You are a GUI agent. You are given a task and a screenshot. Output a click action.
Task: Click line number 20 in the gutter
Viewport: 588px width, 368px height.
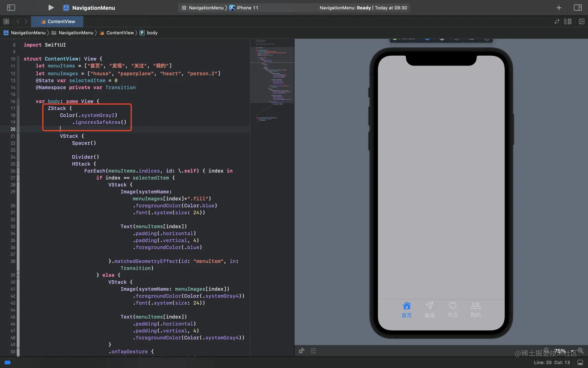pyautogui.click(x=13, y=129)
